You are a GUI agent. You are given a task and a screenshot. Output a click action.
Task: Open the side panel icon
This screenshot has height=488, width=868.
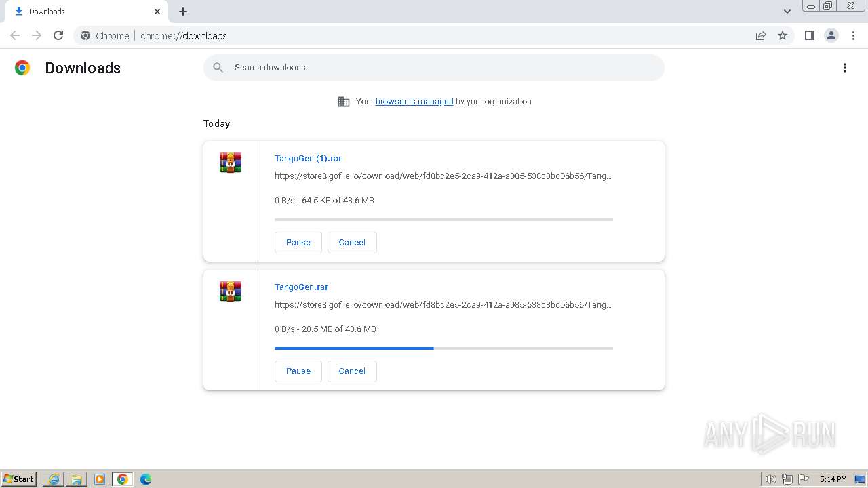pyautogui.click(x=809, y=35)
